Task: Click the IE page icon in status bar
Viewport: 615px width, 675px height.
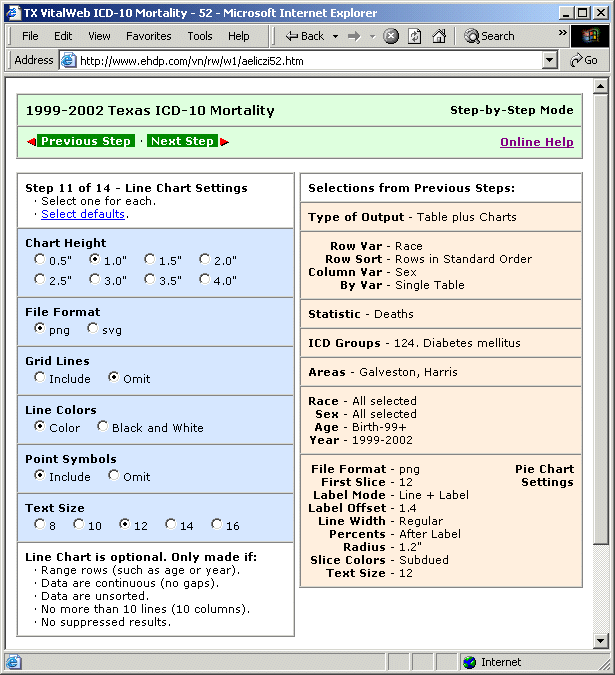Action: point(13,662)
